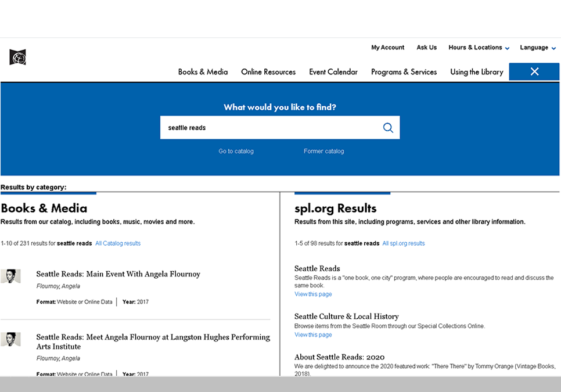This screenshot has width=561, height=392.
Task: Open the Seattle Reads: Main Event result
Action: [118, 274]
